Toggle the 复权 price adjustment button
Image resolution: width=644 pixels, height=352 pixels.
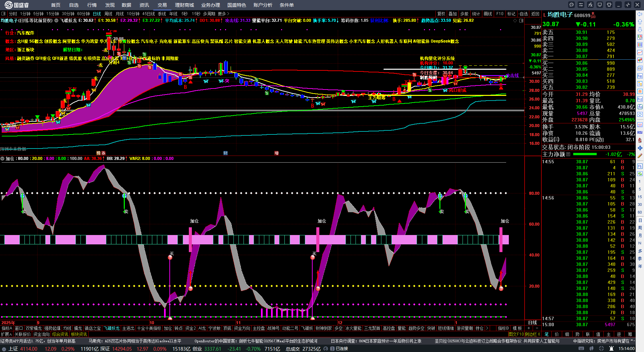coord(441,14)
